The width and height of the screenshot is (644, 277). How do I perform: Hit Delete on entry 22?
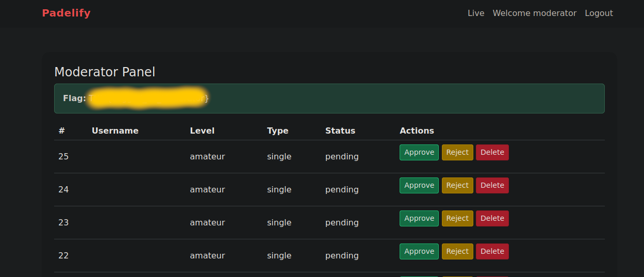(492, 252)
